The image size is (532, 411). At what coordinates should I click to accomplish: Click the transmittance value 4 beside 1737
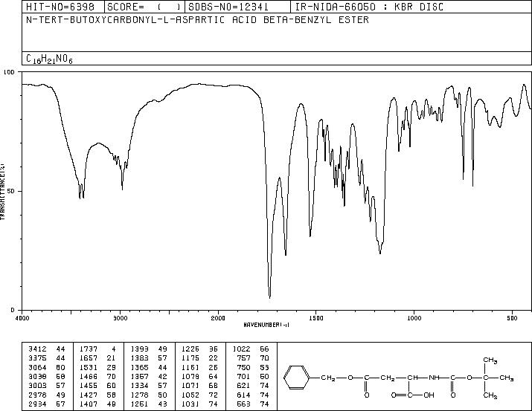point(114,349)
